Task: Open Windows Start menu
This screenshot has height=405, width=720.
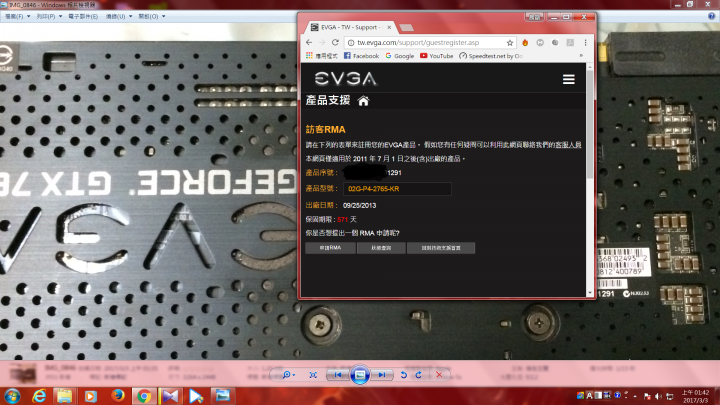Action: coord(12,396)
